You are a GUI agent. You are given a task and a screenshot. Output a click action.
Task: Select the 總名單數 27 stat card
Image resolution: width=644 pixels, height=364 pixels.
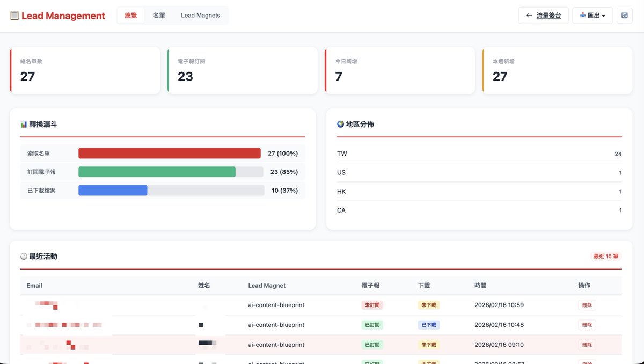point(85,70)
